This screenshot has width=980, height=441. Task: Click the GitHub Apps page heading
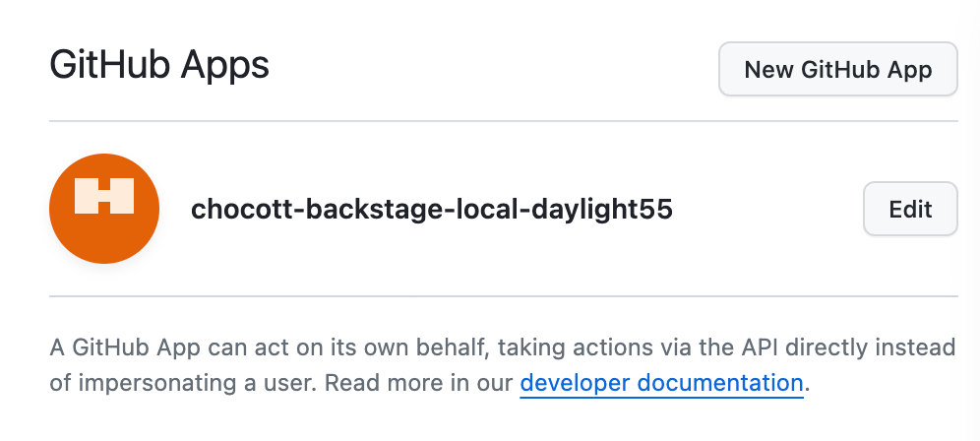159,64
